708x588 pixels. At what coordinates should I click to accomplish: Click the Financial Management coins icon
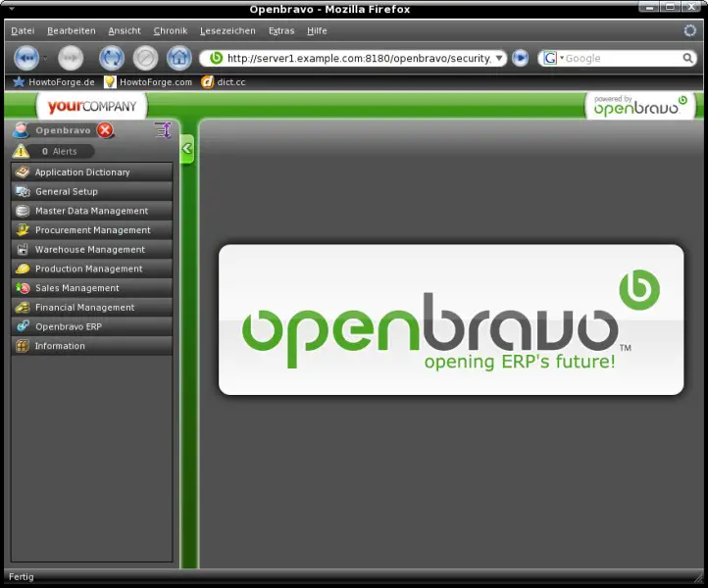click(x=23, y=308)
